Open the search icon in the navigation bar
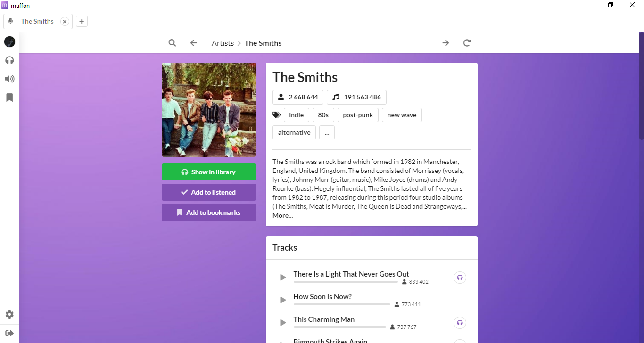 [x=172, y=42]
